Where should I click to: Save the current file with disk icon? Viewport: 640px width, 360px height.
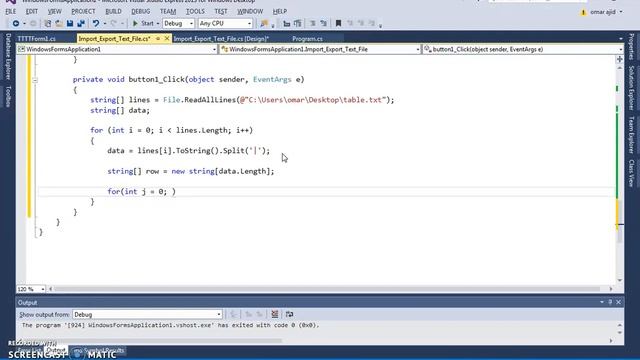pos(70,24)
